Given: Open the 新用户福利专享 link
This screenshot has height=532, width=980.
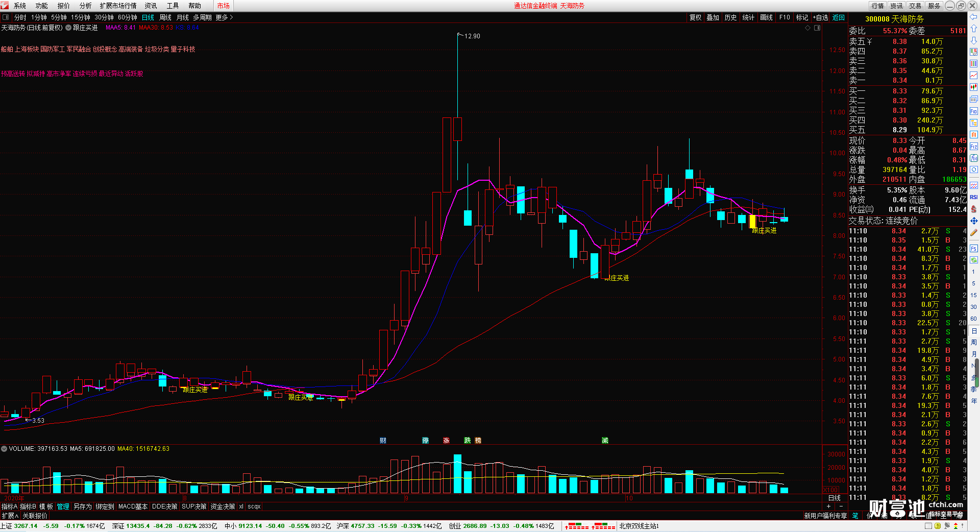Looking at the screenshot, I should (825, 516).
